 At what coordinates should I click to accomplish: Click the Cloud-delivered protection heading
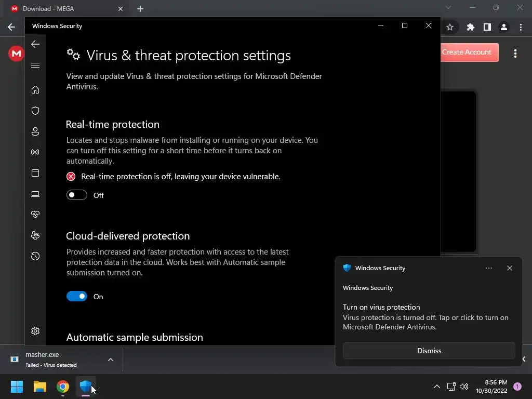coord(128,236)
